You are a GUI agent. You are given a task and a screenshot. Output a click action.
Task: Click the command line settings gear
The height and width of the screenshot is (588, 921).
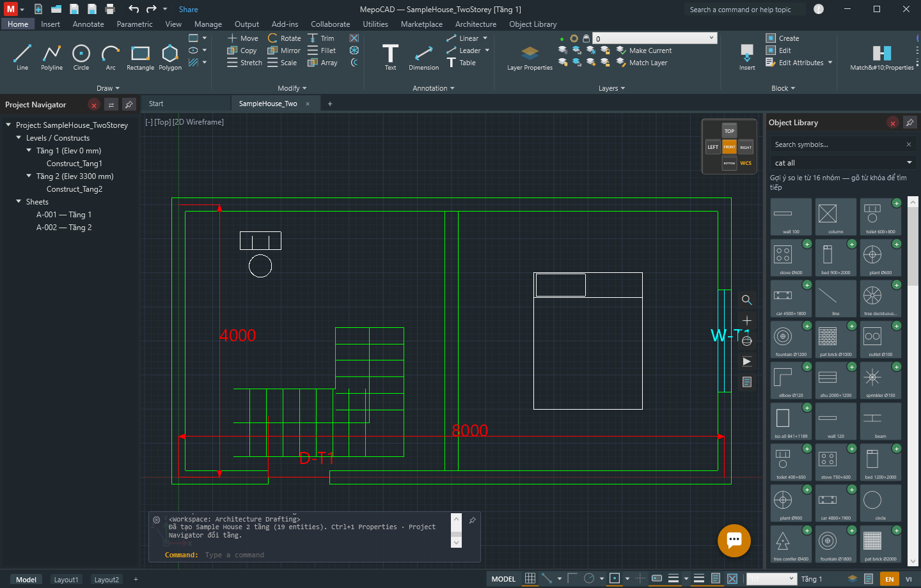pyautogui.click(x=157, y=520)
